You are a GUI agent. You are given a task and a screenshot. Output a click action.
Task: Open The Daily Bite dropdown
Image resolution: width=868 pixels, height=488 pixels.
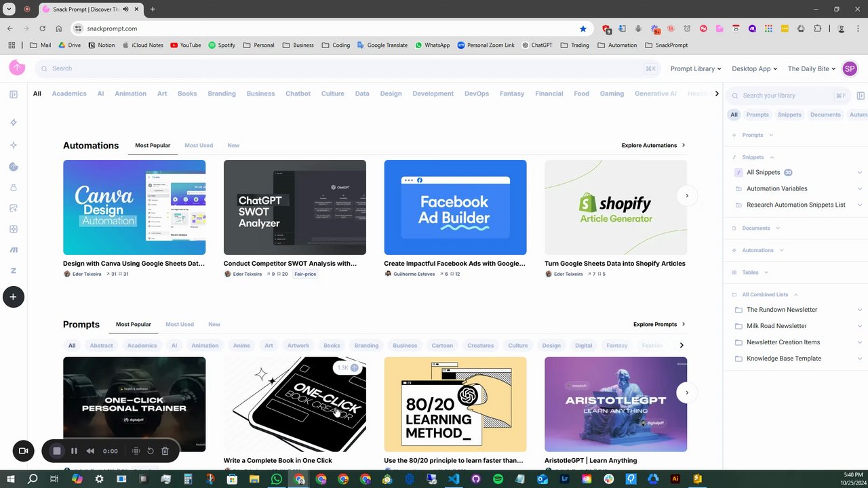point(812,68)
